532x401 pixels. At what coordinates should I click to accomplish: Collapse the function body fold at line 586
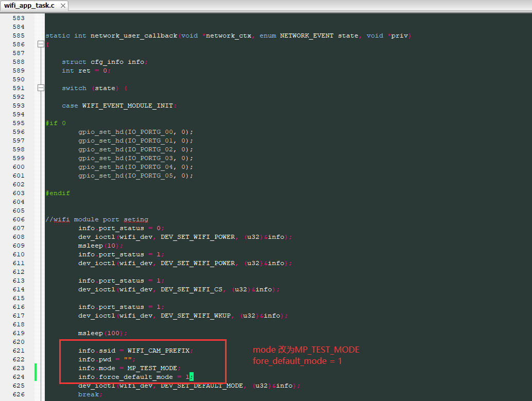pyautogui.click(x=41, y=44)
